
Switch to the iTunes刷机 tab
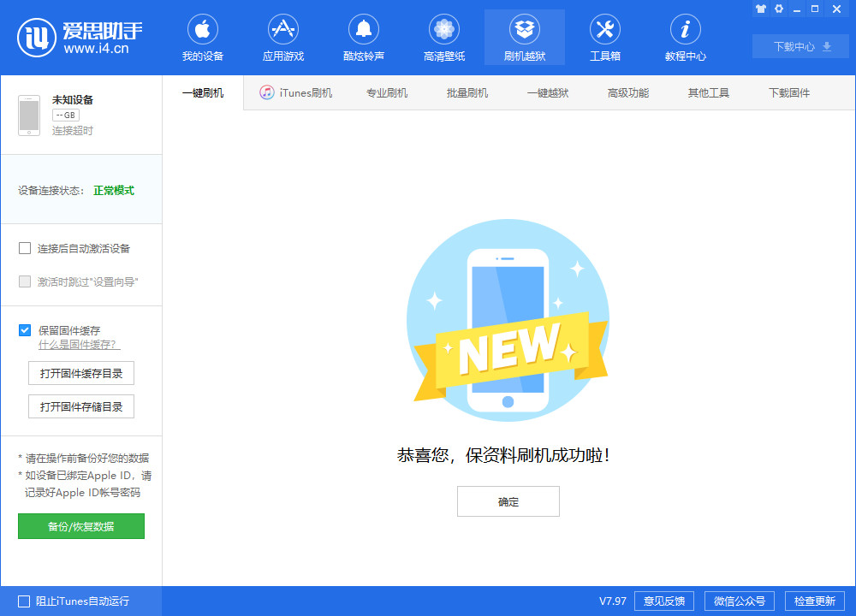295,92
